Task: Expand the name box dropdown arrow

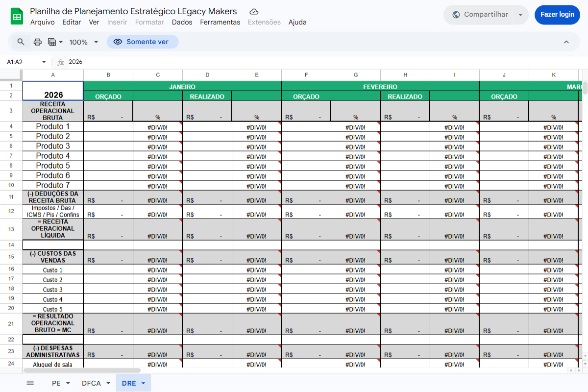Action: pyautogui.click(x=44, y=62)
